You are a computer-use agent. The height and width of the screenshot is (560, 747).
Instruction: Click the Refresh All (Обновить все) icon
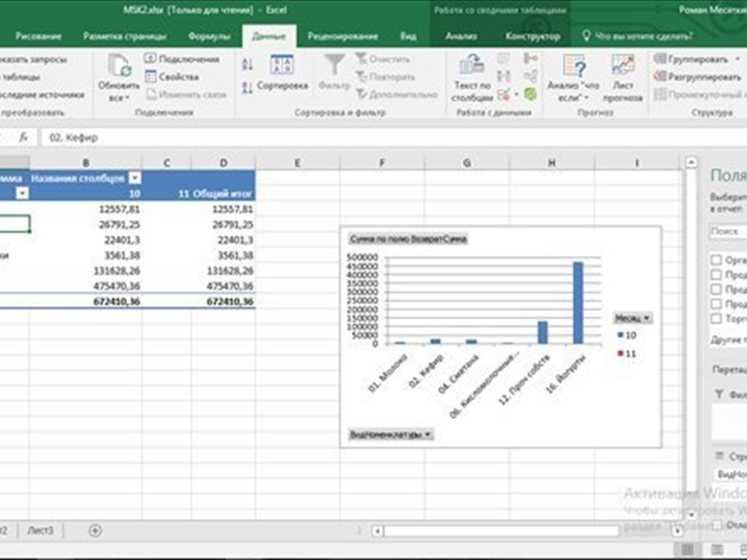click(119, 65)
